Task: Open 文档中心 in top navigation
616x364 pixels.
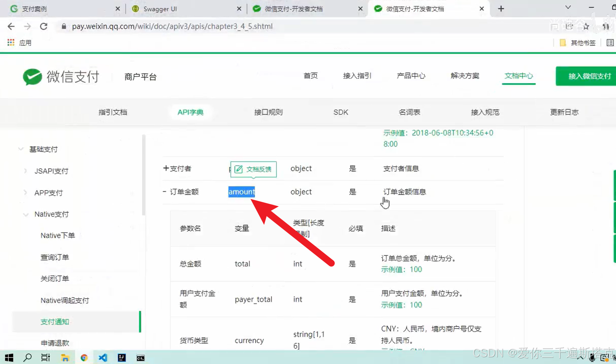Action: pyautogui.click(x=519, y=76)
